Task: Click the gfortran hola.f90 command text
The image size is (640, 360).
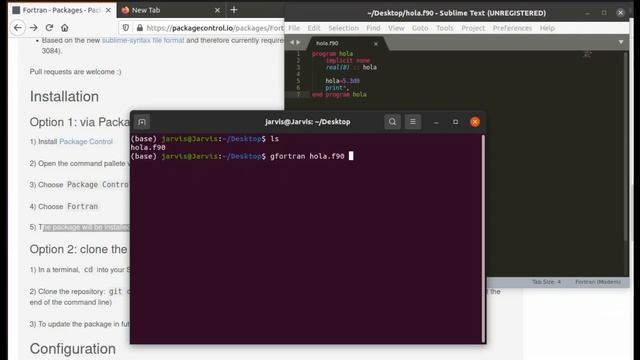Action: click(307, 156)
